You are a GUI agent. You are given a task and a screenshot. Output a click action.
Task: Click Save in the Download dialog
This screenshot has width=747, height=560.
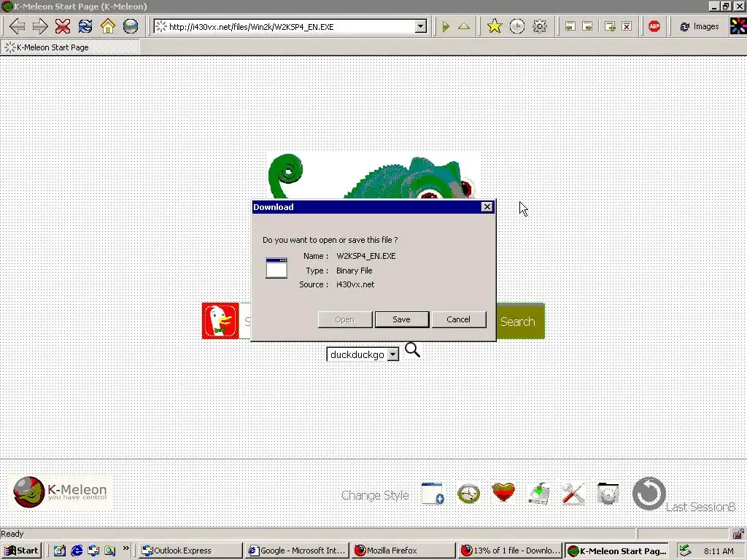[402, 319]
